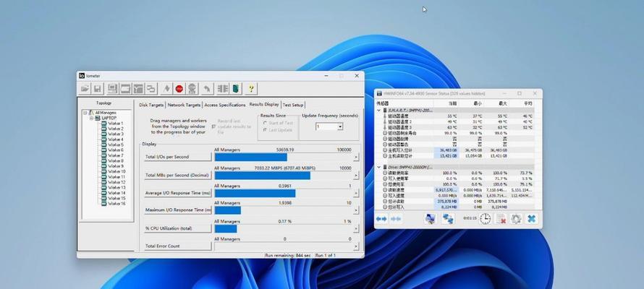Open the Test Setup tab
Screen dimensions: 644x289
click(x=293, y=105)
